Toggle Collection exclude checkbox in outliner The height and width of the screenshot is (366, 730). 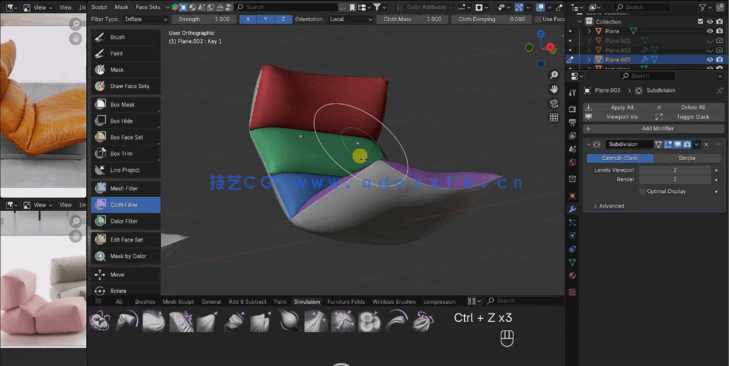700,21
